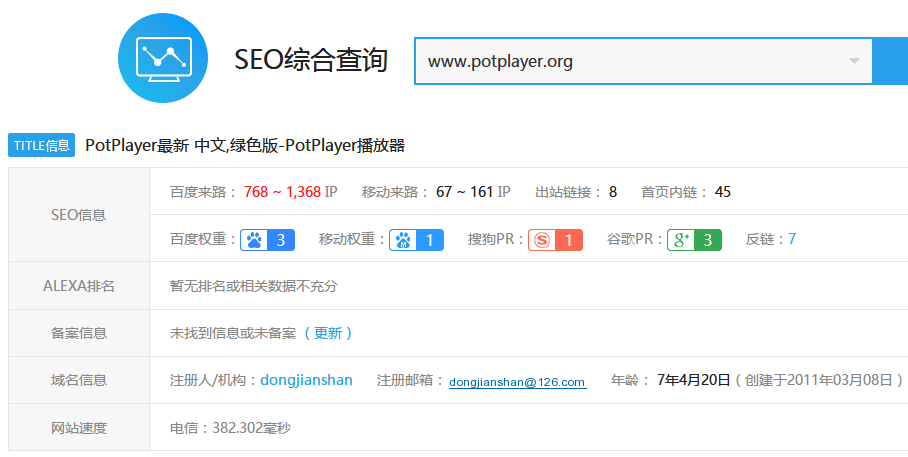
Task: Open the domain history dropdown arrow
Action: click(x=854, y=61)
